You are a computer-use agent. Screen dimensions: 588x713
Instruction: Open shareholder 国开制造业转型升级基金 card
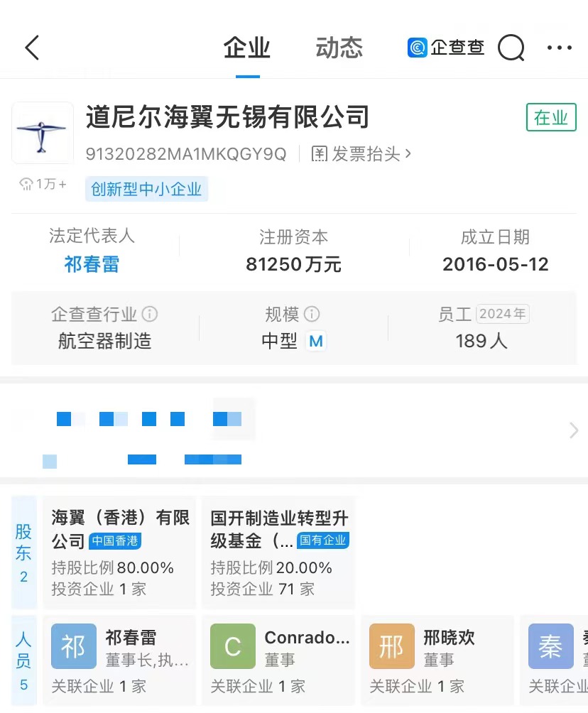coord(278,553)
